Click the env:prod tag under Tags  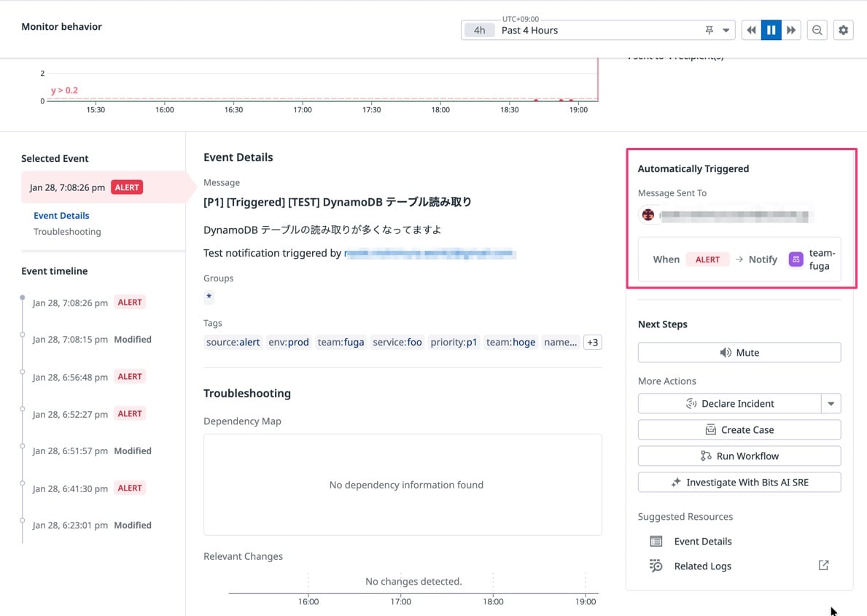point(289,342)
